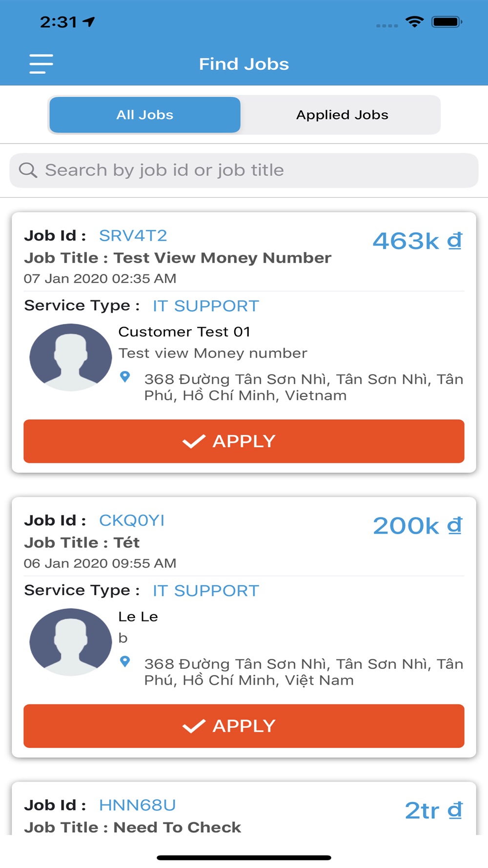488x868 pixels.
Task: Tap Customer Test 01 avatar
Action: click(71, 357)
